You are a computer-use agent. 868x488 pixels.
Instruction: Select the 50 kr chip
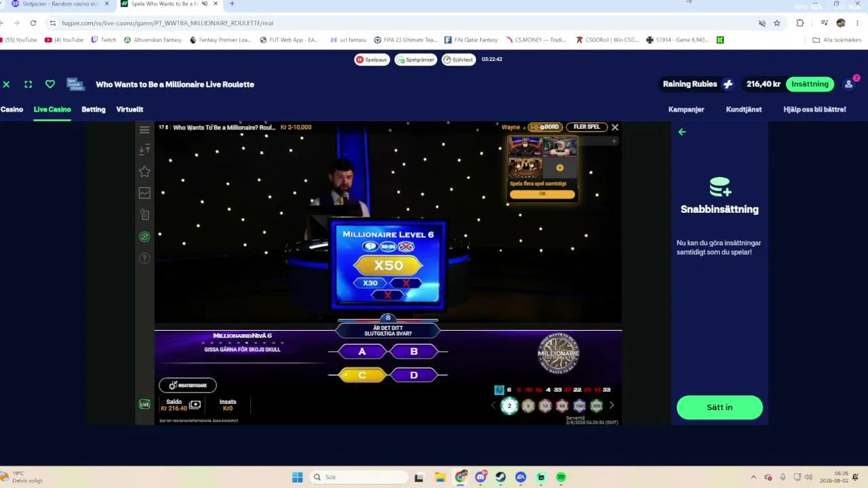tap(562, 406)
